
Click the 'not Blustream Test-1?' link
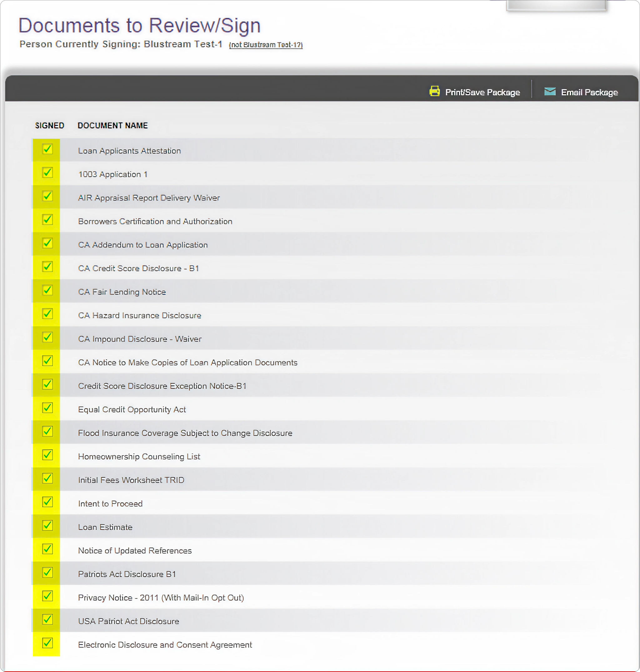[x=266, y=45]
